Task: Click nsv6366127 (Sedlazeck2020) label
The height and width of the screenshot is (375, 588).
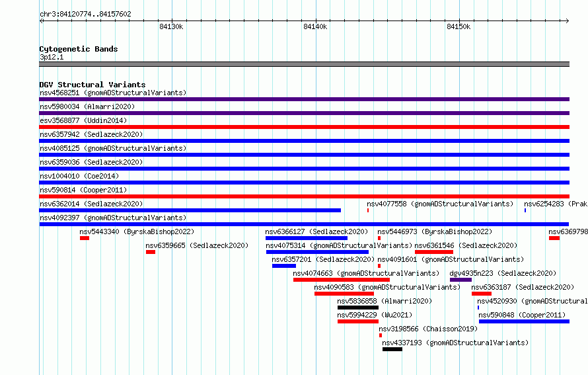Action: pyautogui.click(x=316, y=231)
